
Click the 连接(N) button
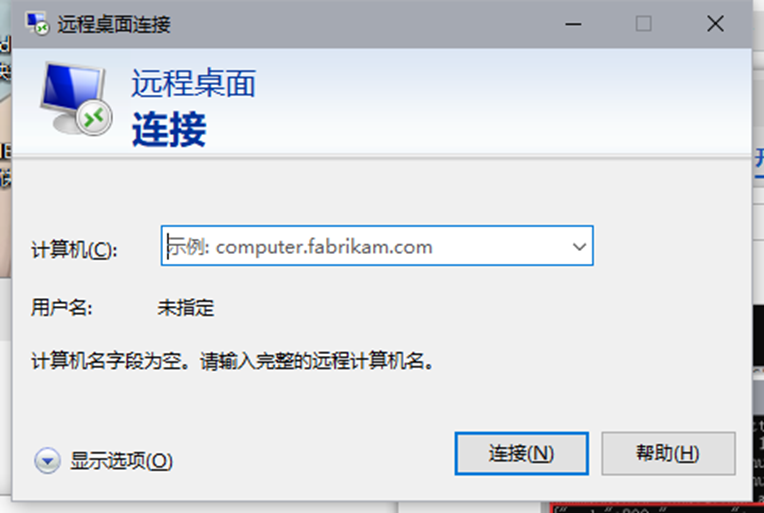[x=521, y=454]
